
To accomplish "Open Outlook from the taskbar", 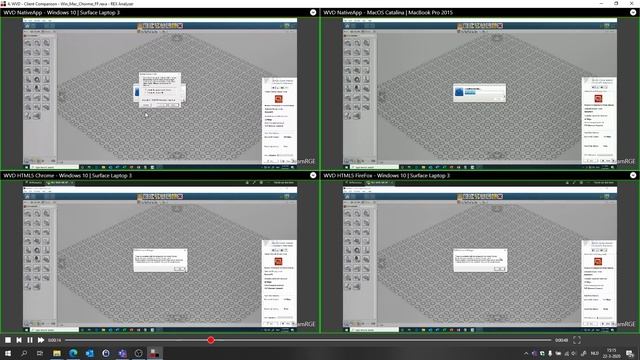I will (89, 353).
